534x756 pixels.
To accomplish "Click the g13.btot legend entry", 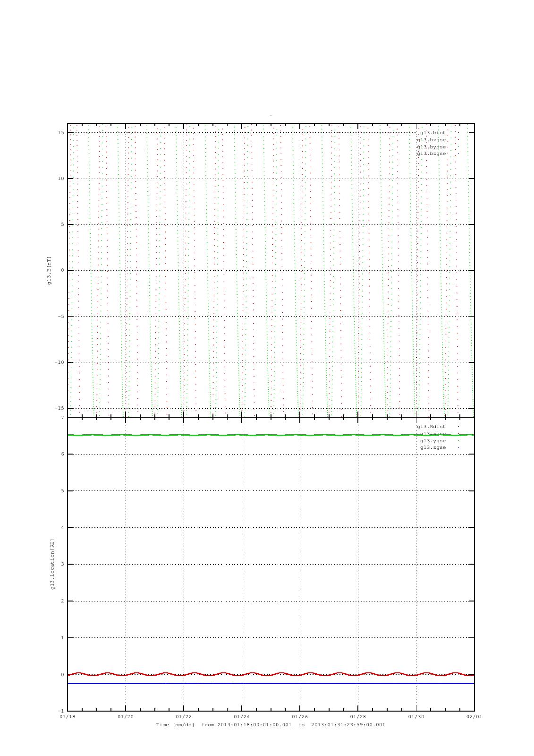I will coord(432,133).
